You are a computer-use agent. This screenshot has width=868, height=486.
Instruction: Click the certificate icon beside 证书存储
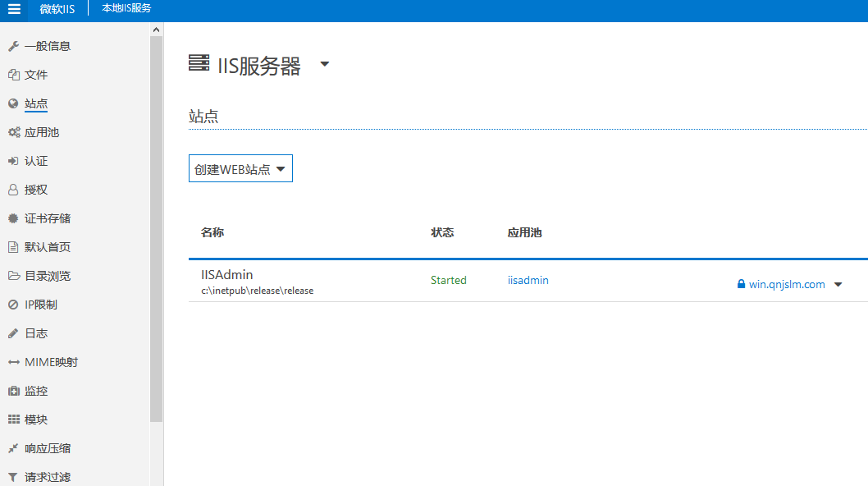click(13, 218)
